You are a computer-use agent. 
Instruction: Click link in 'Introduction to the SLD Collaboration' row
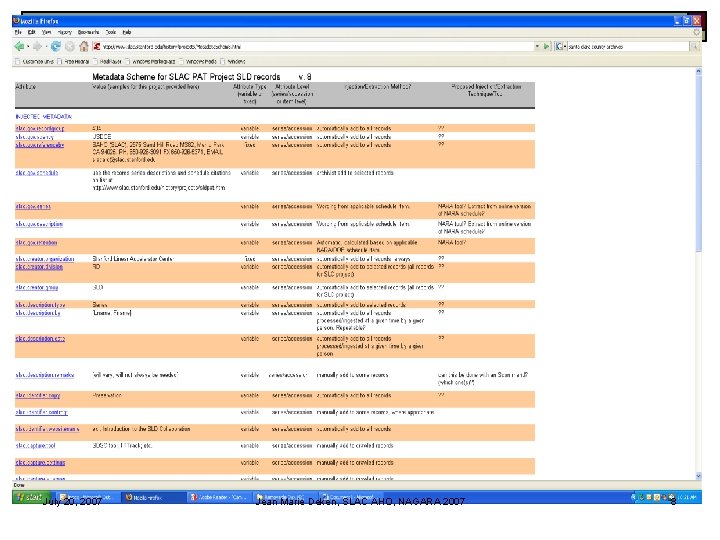[x=47, y=429]
